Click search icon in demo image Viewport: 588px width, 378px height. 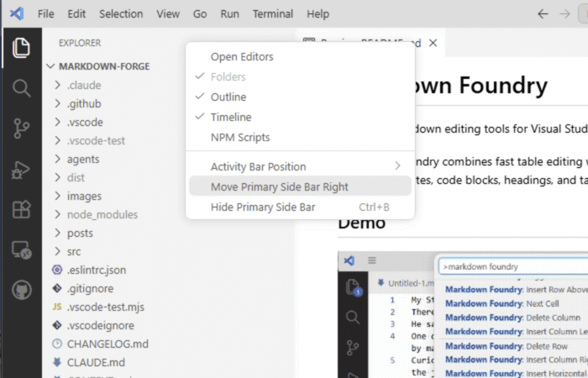(353, 318)
